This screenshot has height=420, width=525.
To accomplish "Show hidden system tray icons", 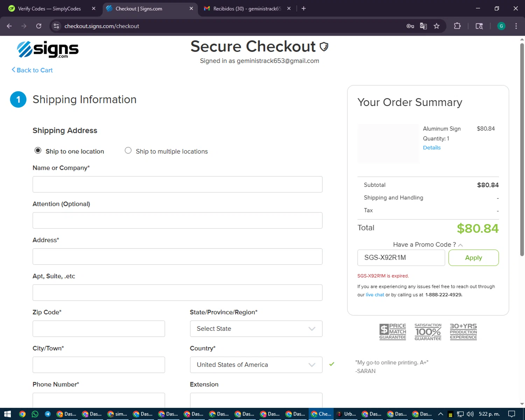I will point(441,414).
